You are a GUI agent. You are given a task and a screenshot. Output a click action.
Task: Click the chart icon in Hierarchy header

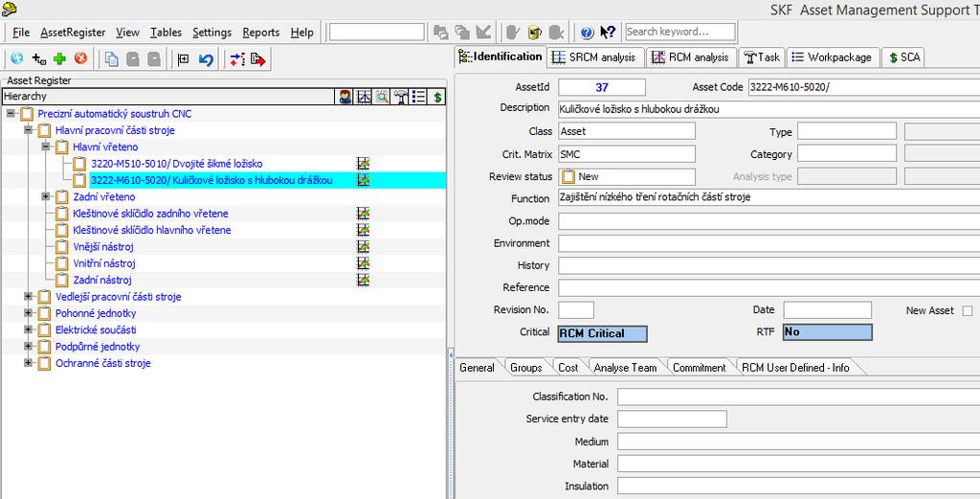pyautogui.click(x=364, y=97)
